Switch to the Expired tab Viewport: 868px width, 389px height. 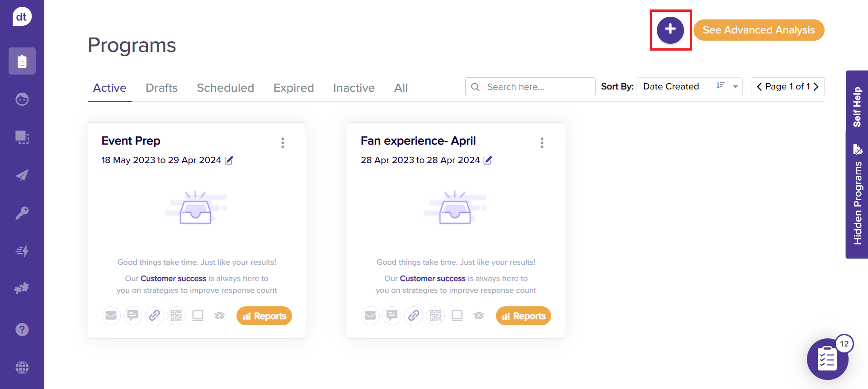pos(293,88)
